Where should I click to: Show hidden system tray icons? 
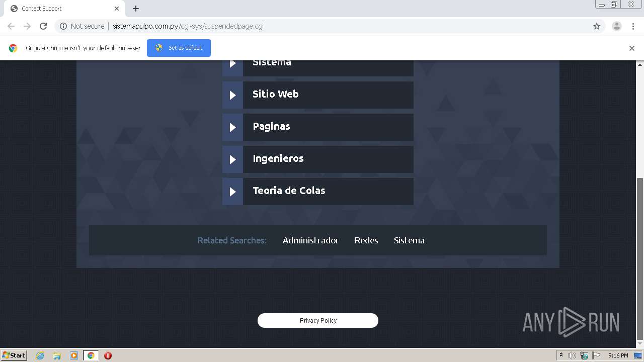pos(561,355)
